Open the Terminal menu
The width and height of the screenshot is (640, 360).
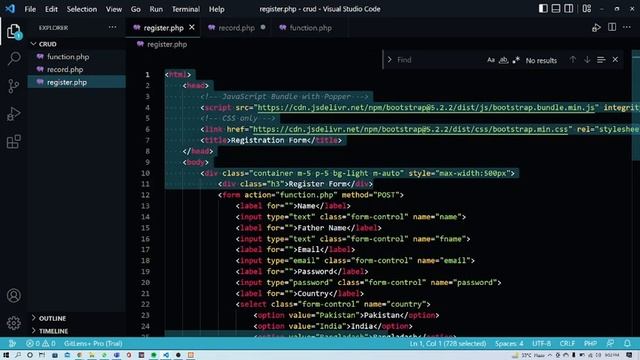pyautogui.click(x=186, y=9)
